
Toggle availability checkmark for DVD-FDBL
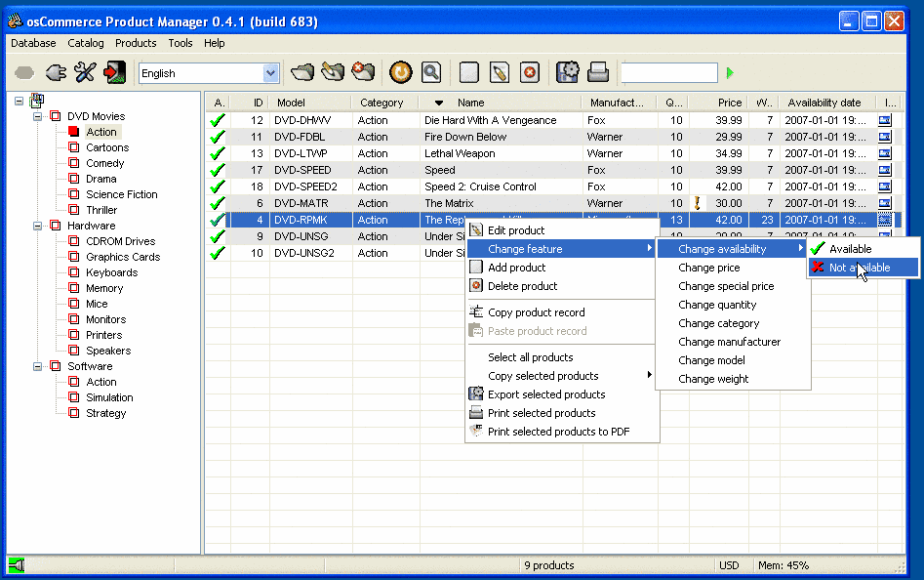(x=218, y=137)
